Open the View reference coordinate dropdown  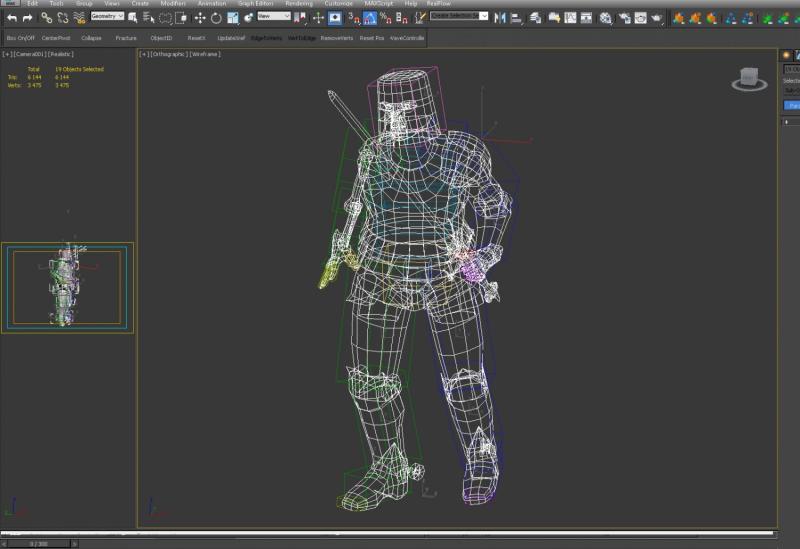tap(274, 16)
